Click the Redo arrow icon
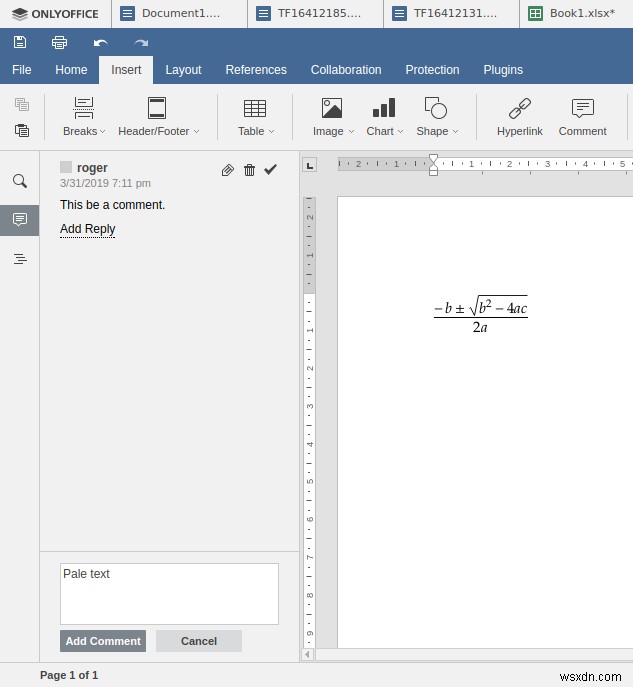 [141, 42]
